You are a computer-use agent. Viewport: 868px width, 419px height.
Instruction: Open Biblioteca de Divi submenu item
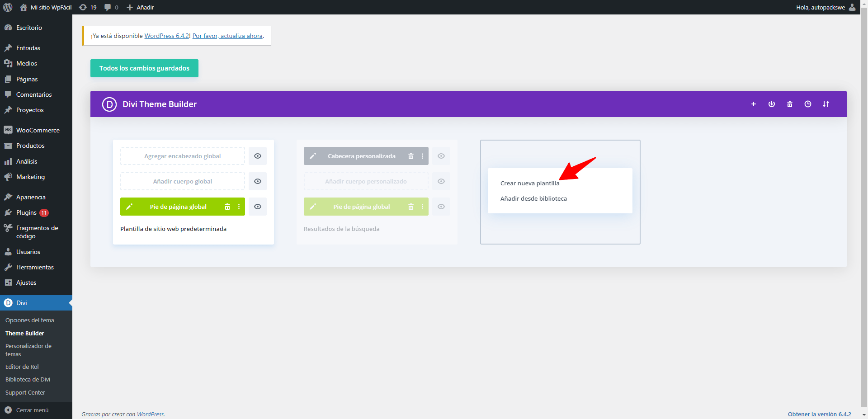[28, 379]
